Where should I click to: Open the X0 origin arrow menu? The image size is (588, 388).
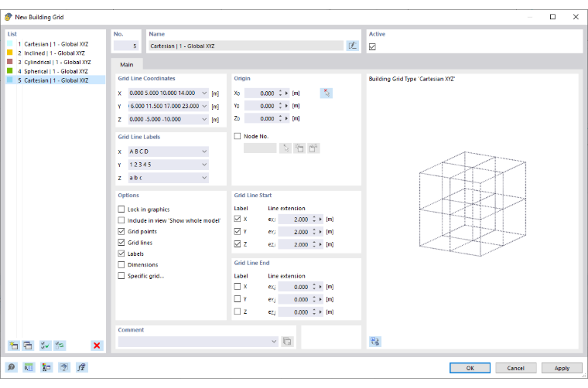pos(287,94)
